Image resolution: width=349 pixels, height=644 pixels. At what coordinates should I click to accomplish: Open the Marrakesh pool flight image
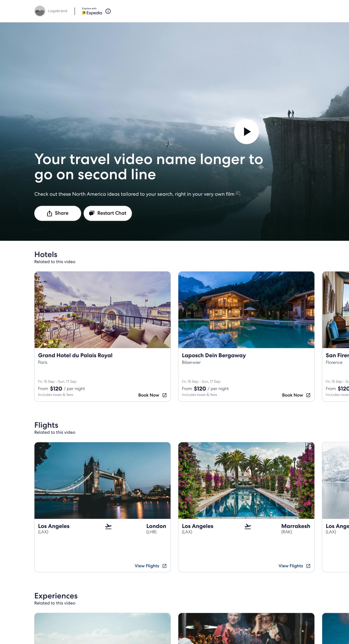(x=246, y=481)
